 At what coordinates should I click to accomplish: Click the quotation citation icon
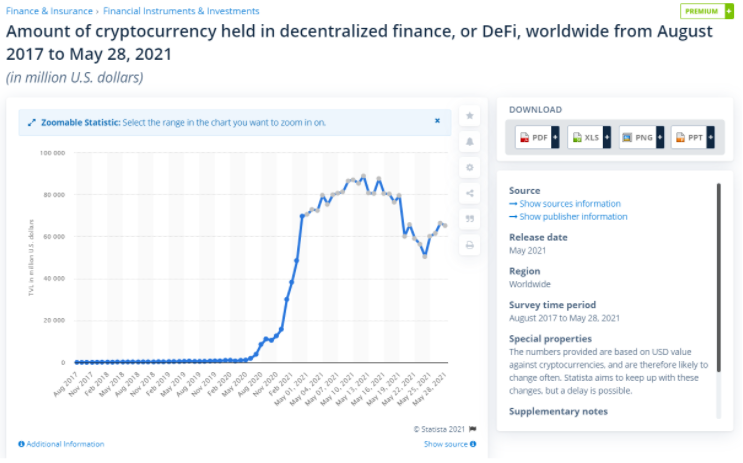(x=470, y=218)
